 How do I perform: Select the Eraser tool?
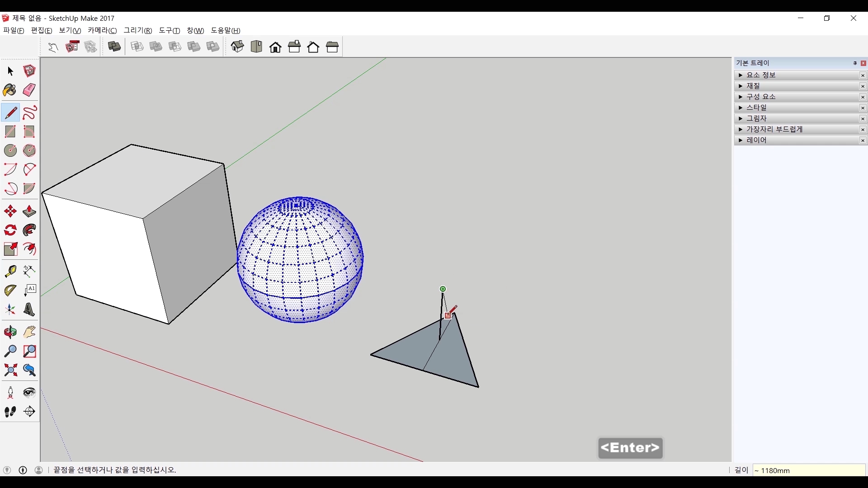click(29, 90)
